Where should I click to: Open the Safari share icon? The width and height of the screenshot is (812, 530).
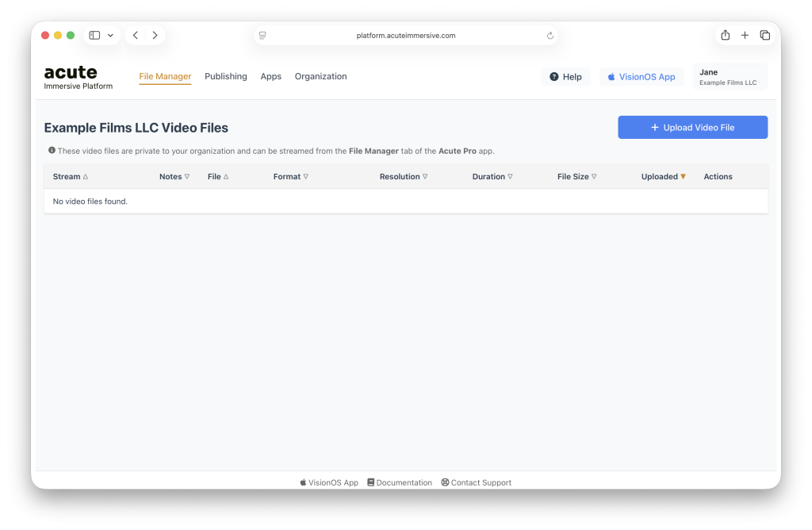click(725, 35)
